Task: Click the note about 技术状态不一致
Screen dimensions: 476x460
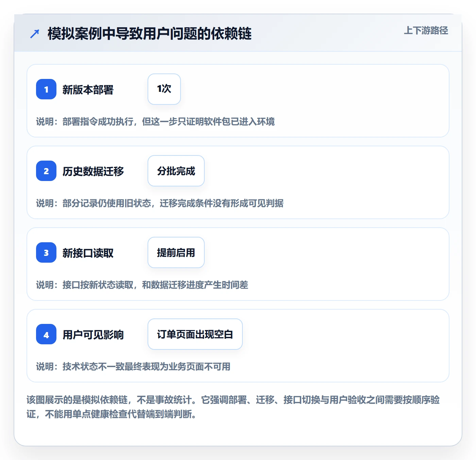Action: [x=133, y=366]
